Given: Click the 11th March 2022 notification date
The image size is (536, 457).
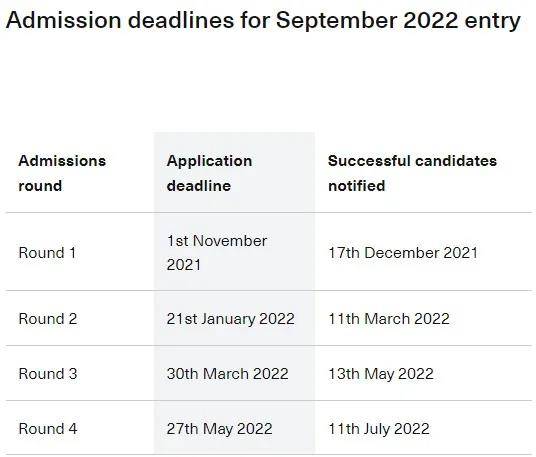Looking at the screenshot, I should [x=389, y=319].
